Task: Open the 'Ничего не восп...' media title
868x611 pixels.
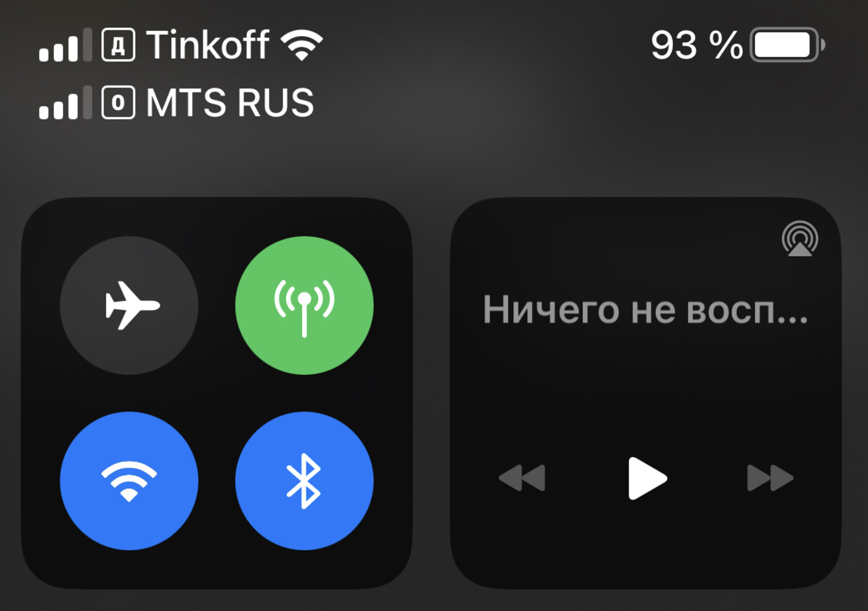Action: click(x=645, y=310)
